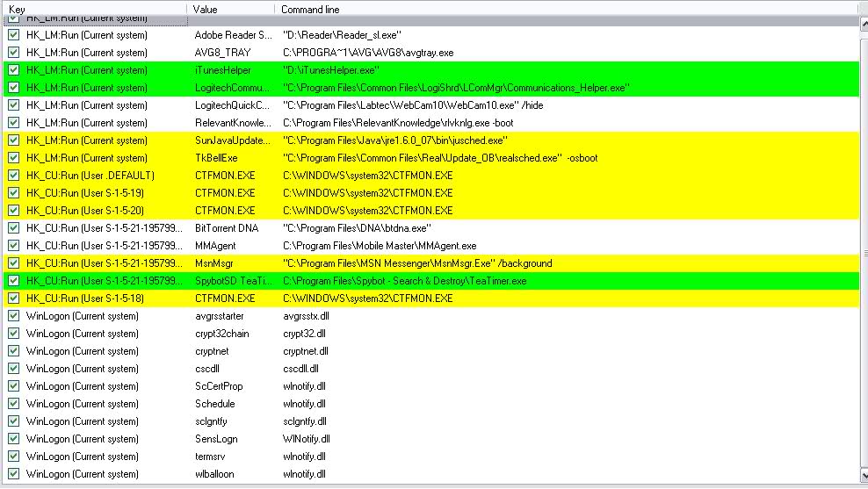Uncheck the SpybotSD TeaTi... entry checkbox

pos(14,280)
